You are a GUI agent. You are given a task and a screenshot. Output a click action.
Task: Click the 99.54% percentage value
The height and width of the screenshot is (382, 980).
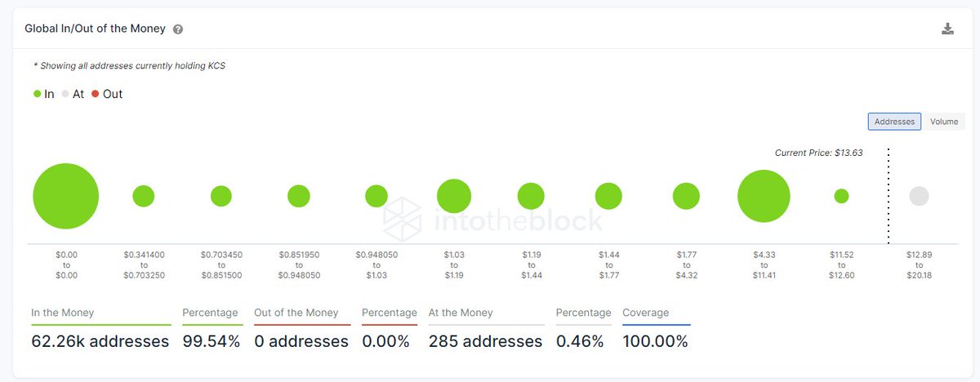[212, 341]
